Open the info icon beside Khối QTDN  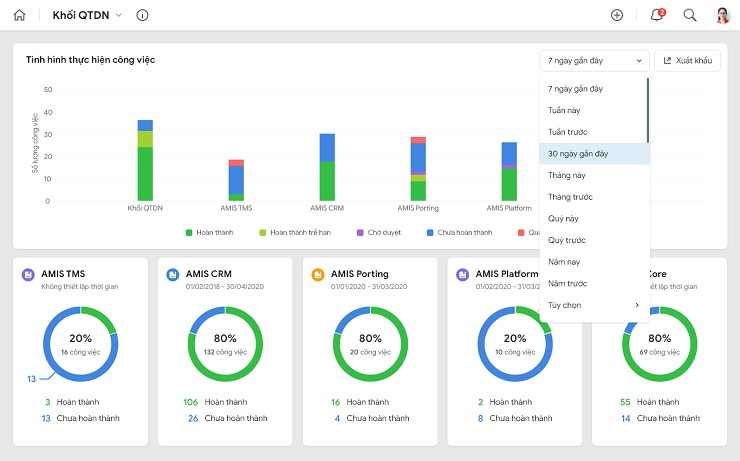click(x=142, y=15)
